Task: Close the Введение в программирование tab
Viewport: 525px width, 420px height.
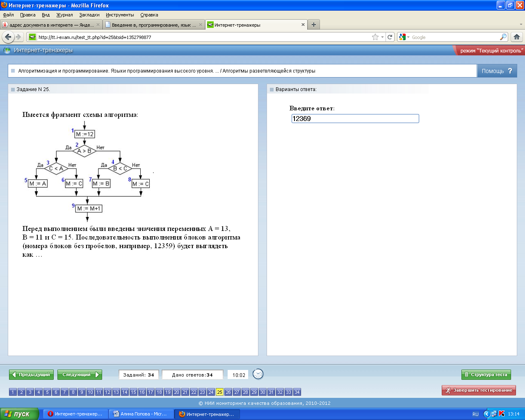Action: 201,25
